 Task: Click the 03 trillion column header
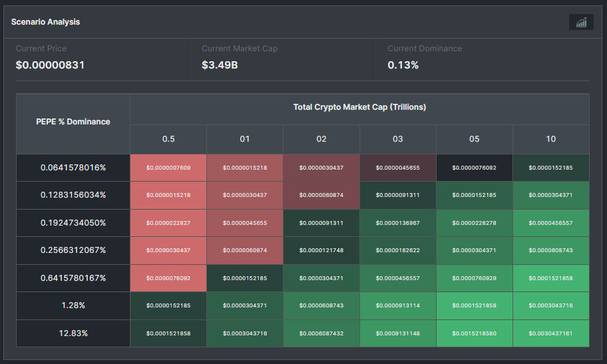tap(398, 139)
